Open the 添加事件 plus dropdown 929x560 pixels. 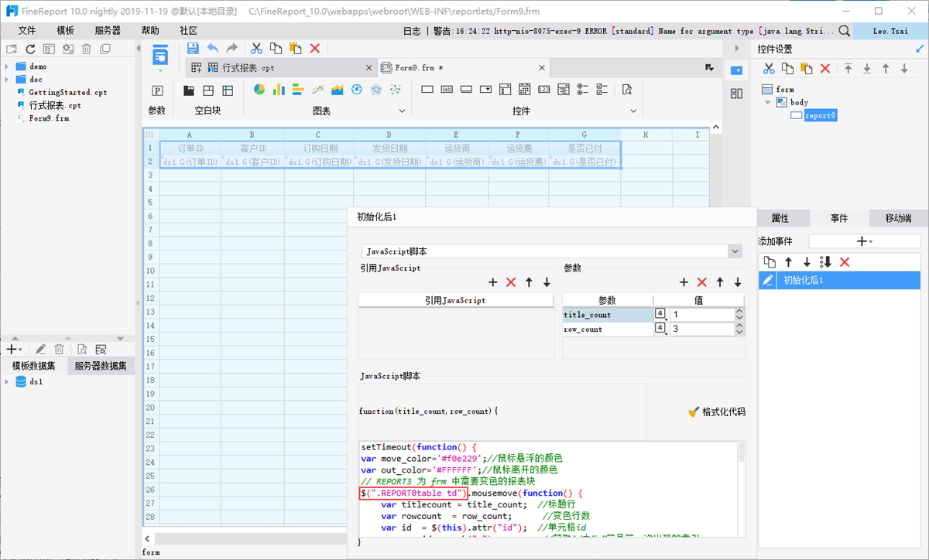864,241
